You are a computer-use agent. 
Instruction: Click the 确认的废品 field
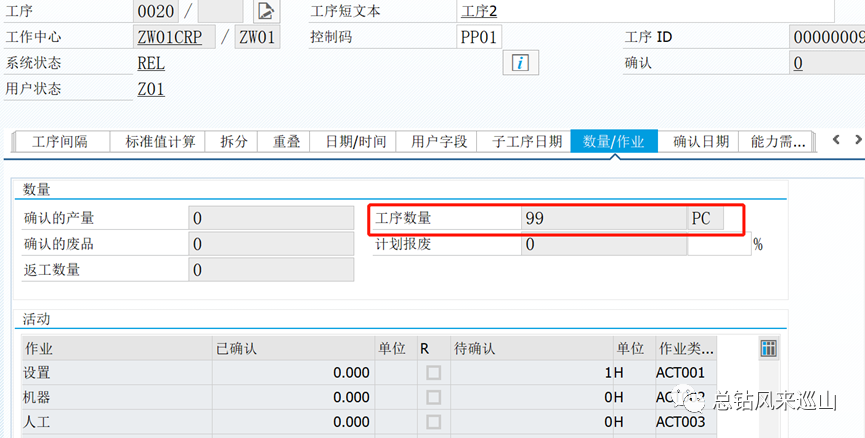click(271, 244)
